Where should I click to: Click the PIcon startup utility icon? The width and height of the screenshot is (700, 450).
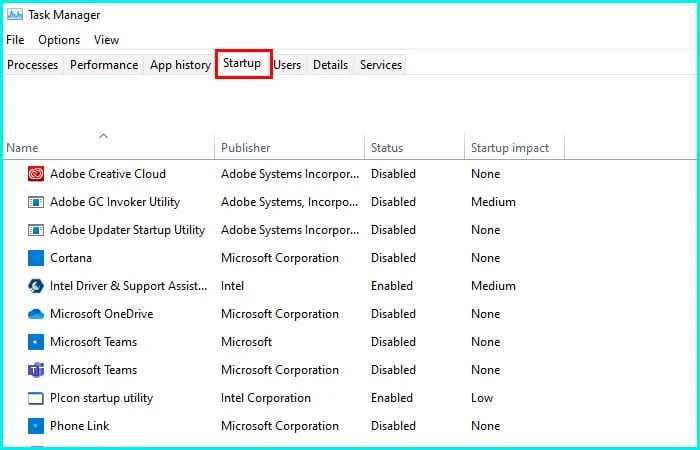click(36, 398)
